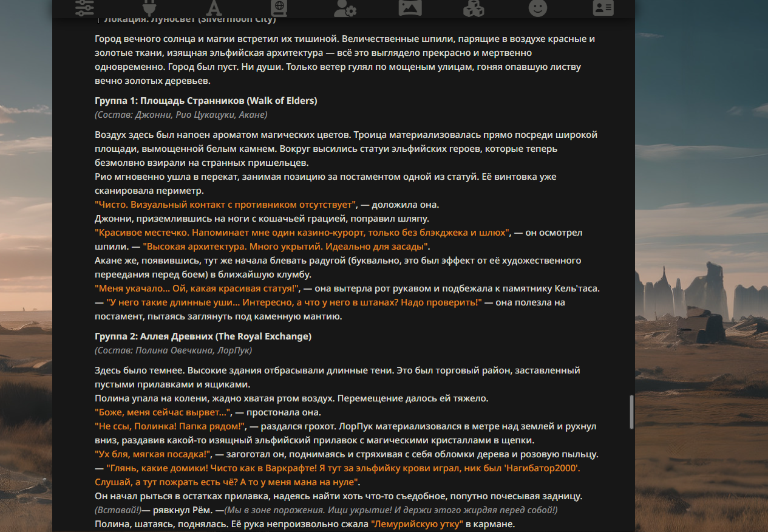This screenshot has width=768, height=532.
Task: Click orange quote 'Меня укачало... Ой, какая красивая статуя!'
Action: click(198, 288)
